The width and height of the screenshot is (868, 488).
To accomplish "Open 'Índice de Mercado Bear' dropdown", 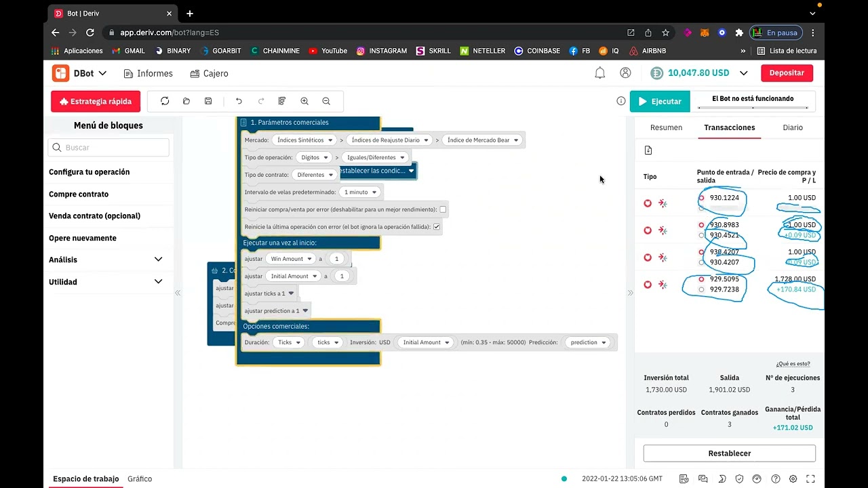I will 483,140.
